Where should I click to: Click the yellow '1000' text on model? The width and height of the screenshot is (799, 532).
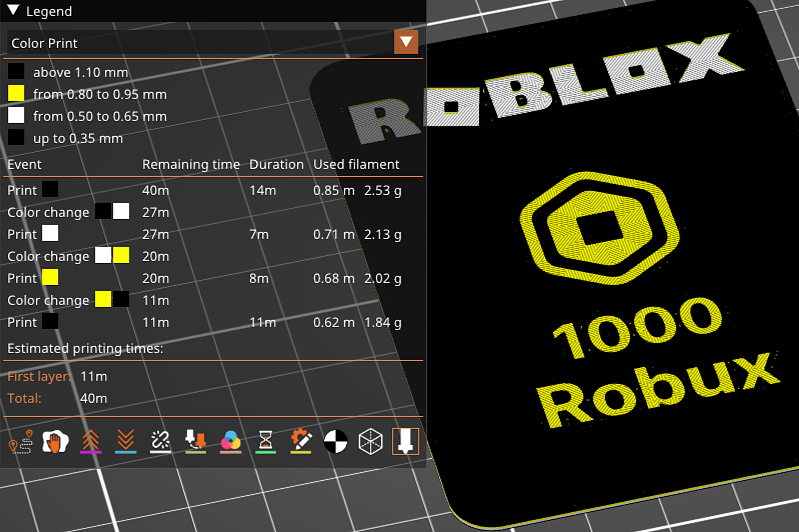click(x=638, y=327)
